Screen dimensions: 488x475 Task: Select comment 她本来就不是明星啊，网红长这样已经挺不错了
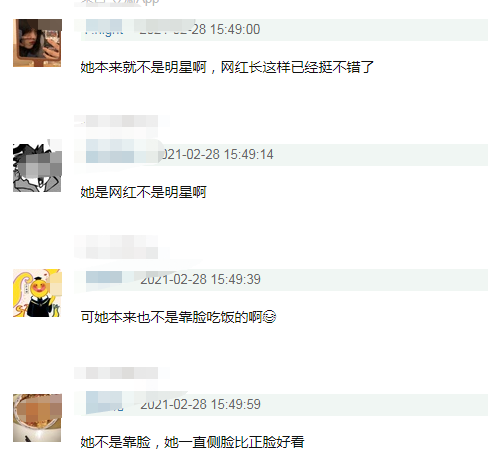[227, 67]
